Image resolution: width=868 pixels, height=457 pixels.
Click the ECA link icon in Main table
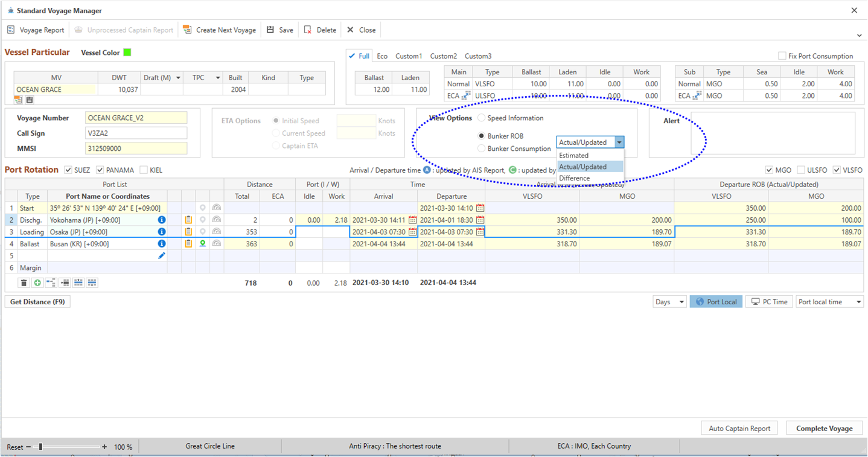[466, 95]
